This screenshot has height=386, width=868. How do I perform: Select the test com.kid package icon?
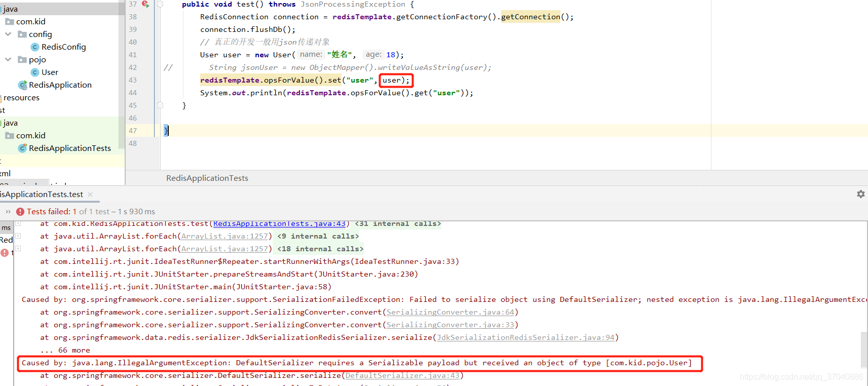coord(10,136)
